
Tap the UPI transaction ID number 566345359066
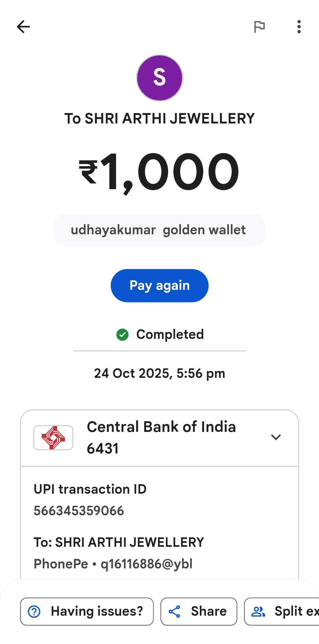79,511
